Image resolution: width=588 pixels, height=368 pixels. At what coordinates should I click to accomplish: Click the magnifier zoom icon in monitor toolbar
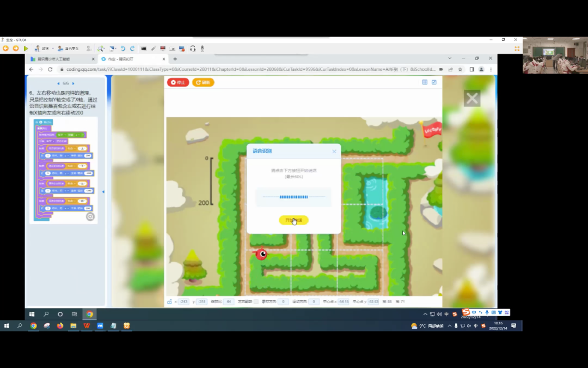[x=101, y=49]
